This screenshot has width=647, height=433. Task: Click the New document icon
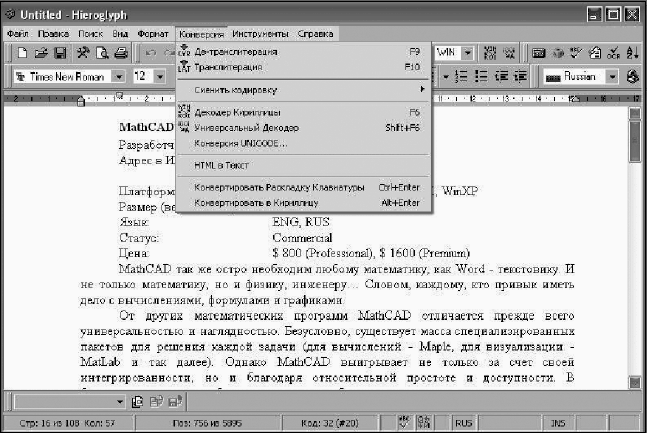tap(23, 52)
